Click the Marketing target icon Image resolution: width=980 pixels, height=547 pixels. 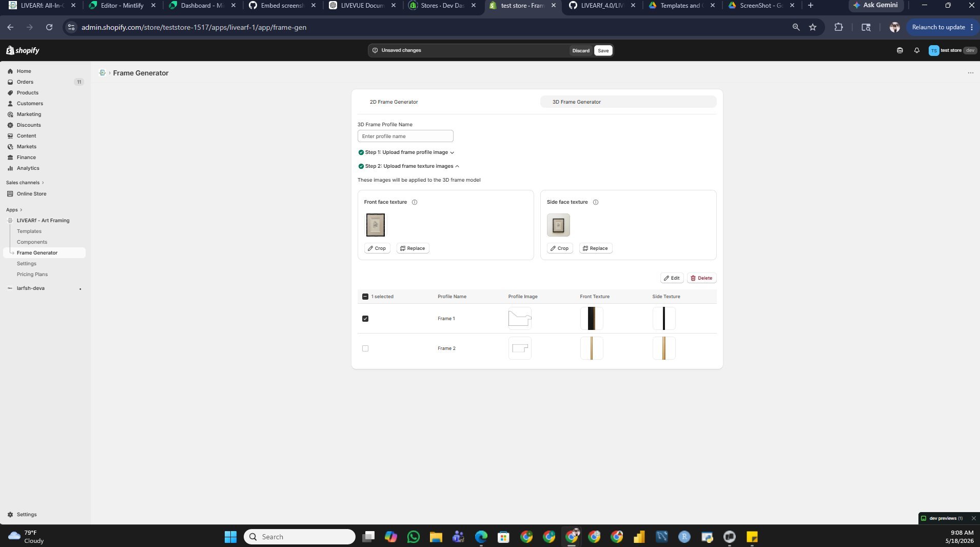10,114
